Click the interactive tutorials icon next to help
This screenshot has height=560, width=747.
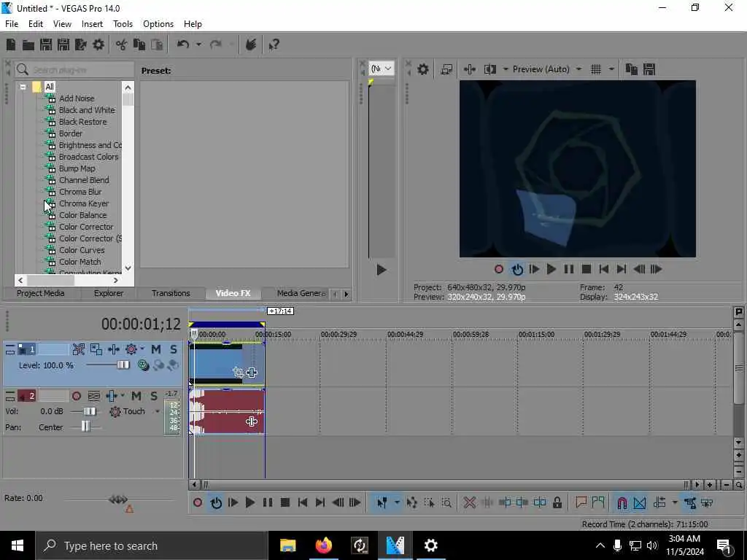pyautogui.click(x=251, y=44)
